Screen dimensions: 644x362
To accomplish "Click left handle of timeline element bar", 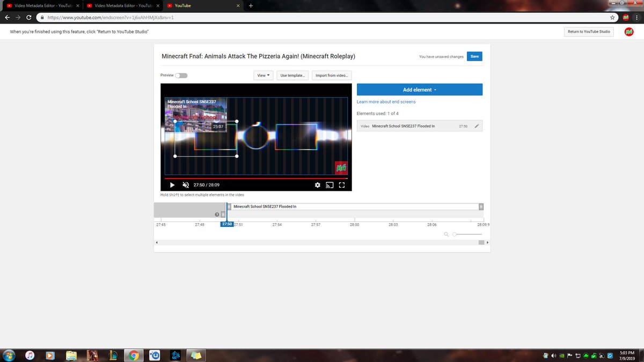I will click(x=229, y=206).
